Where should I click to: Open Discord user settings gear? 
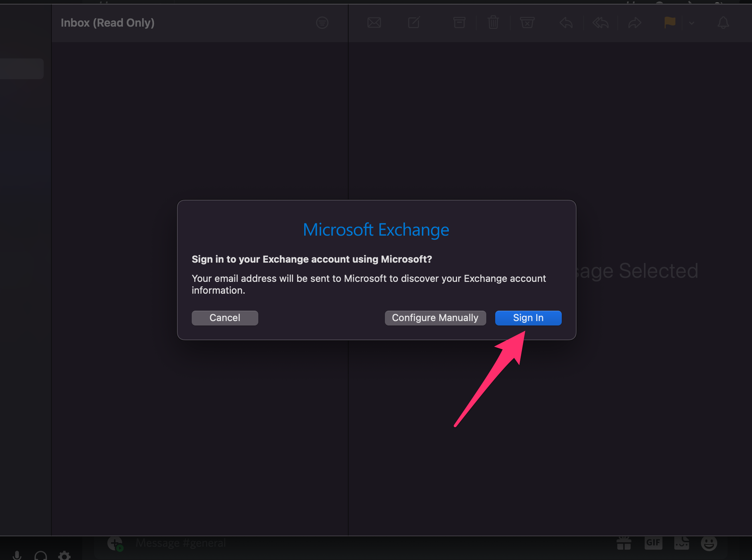point(64,555)
